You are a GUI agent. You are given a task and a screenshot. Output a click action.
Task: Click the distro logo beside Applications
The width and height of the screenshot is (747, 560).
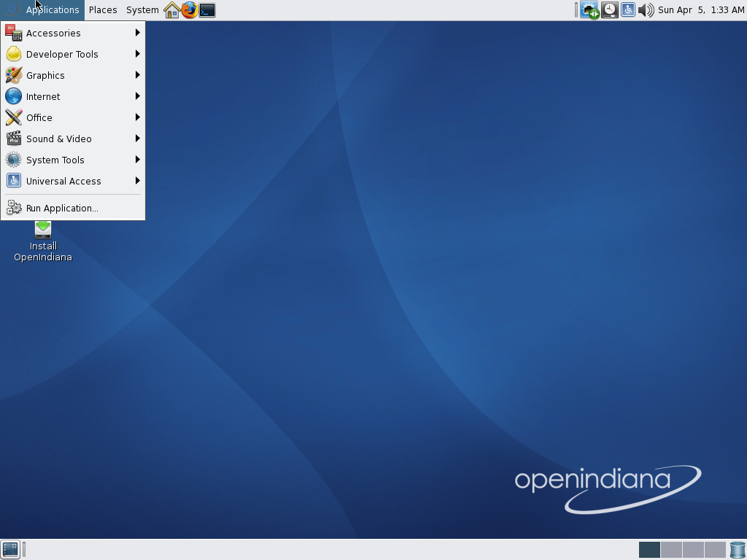tap(12, 9)
